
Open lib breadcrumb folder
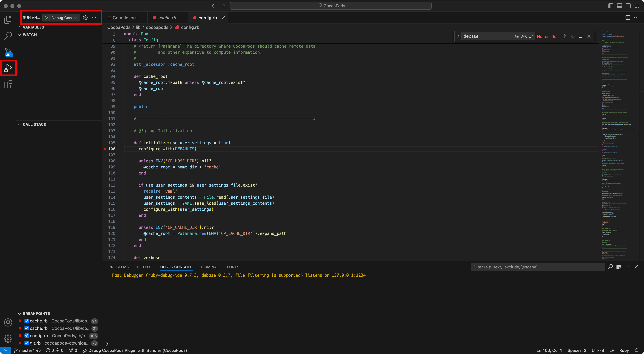coord(138,27)
